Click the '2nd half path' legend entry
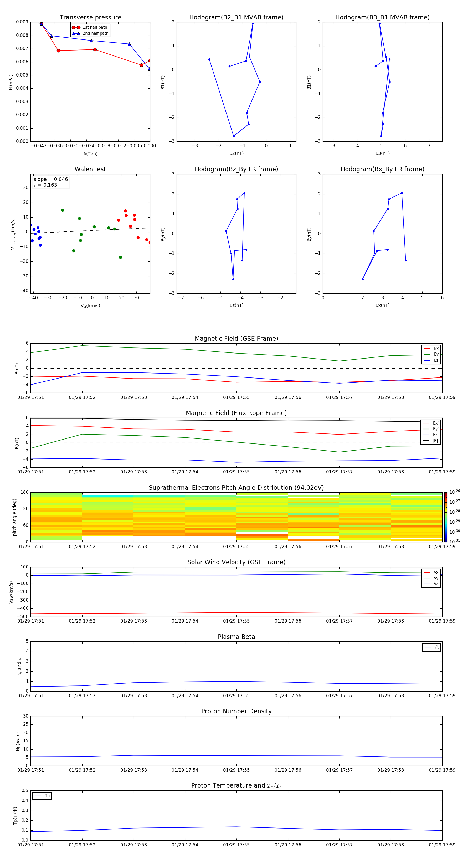This screenshot has width=473, height=868. 90,33
